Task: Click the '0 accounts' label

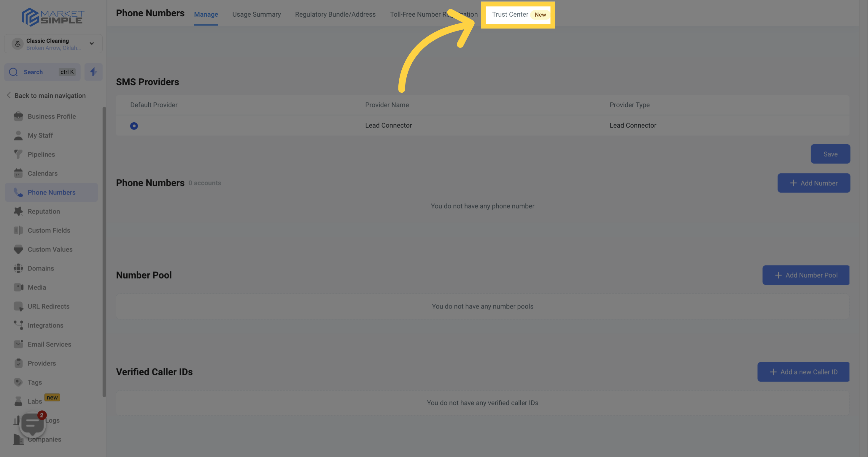Action: pos(204,183)
